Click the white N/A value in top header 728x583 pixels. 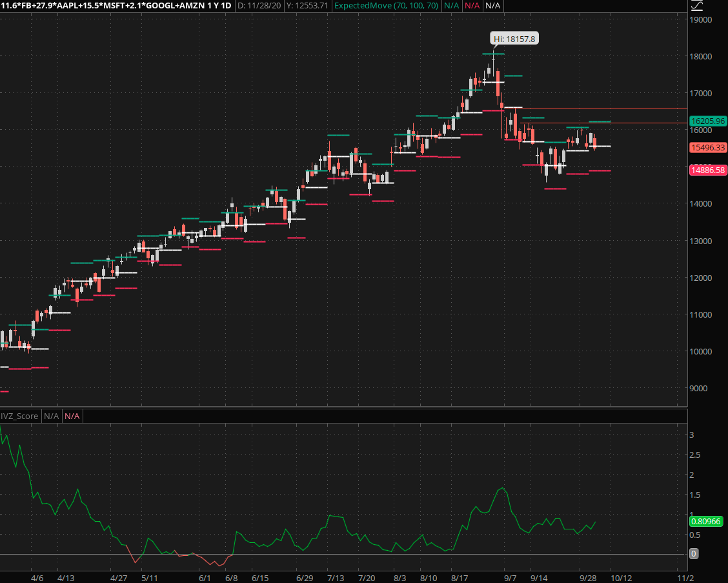[x=492, y=6]
